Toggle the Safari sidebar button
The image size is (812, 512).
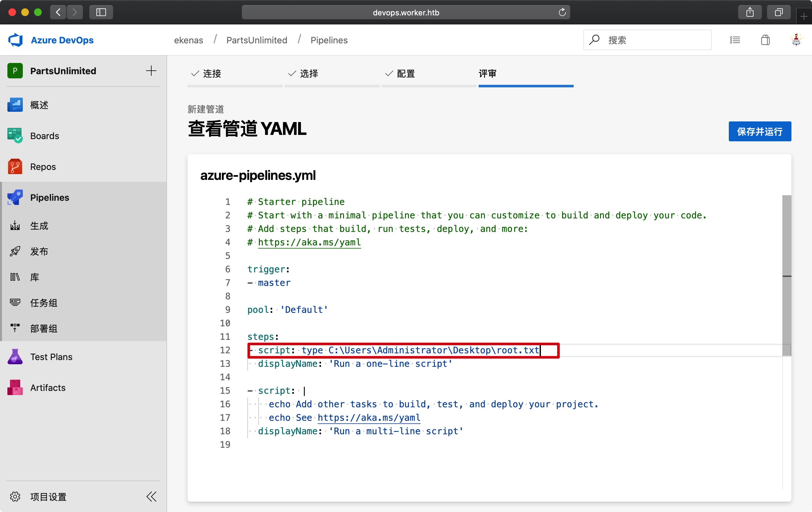101,13
